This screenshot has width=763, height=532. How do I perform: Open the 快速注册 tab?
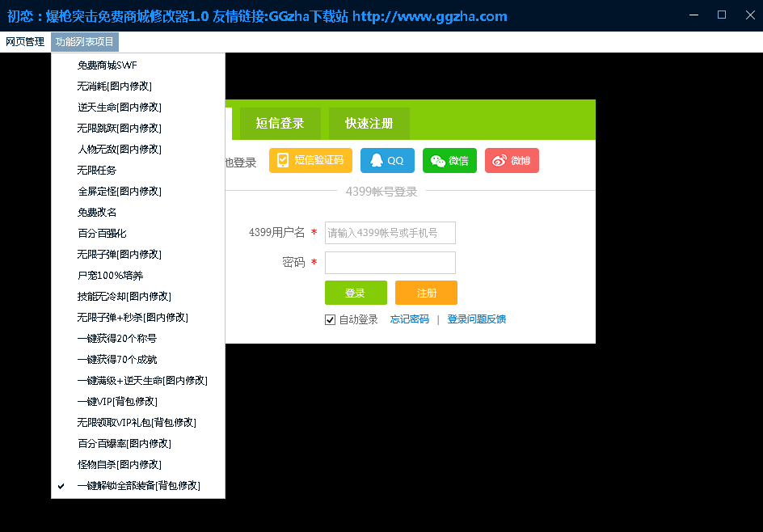(369, 124)
